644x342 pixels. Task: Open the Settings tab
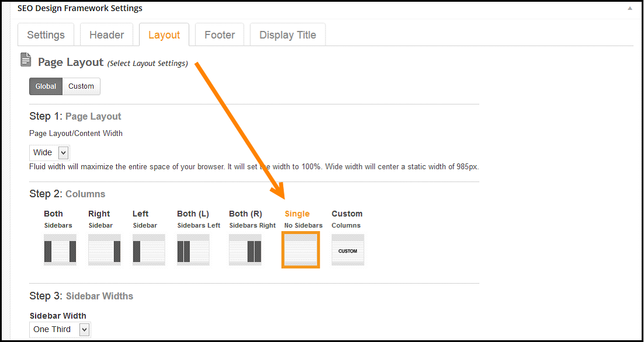click(46, 35)
